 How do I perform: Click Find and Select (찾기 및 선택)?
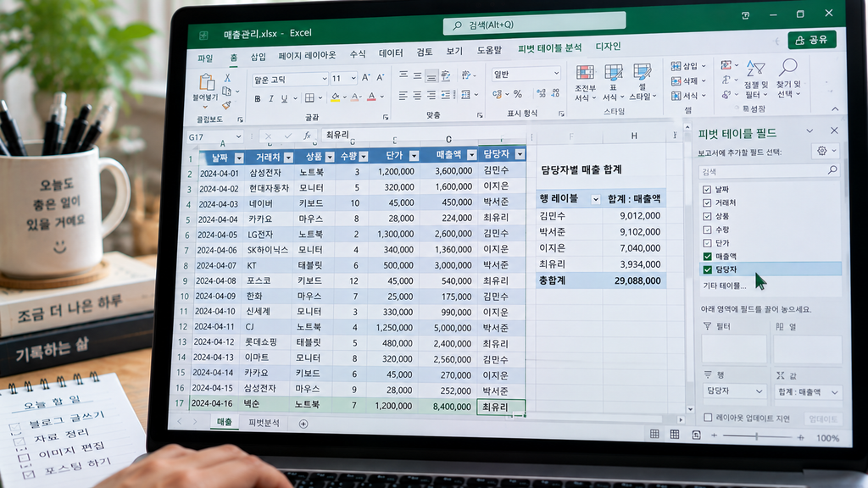(x=788, y=78)
